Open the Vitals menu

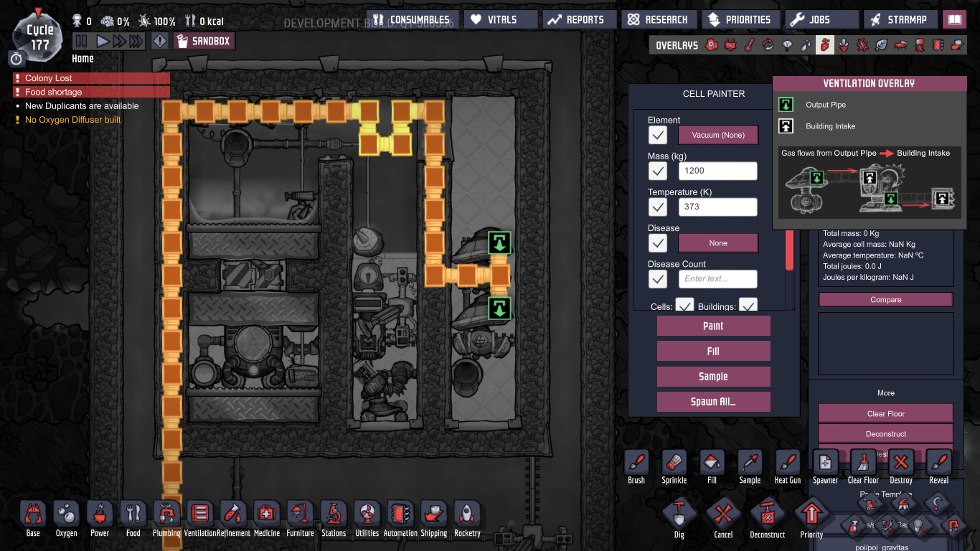pyautogui.click(x=501, y=19)
